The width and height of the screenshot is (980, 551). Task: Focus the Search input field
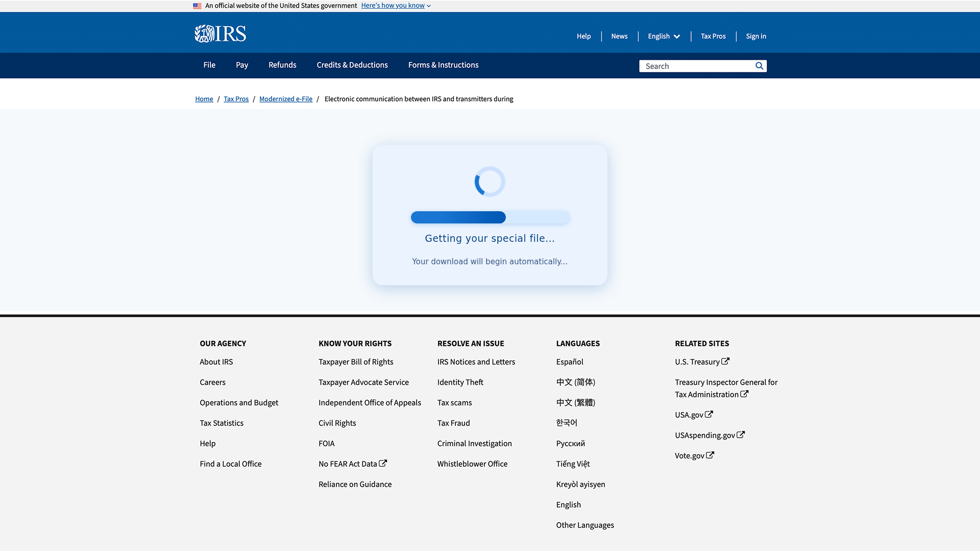coord(697,66)
